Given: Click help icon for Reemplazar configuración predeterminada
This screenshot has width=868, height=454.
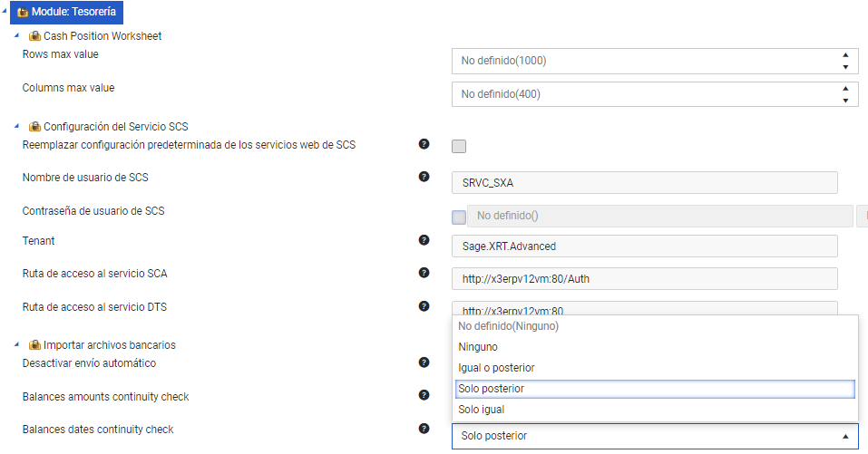Looking at the screenshot, I should click(x=424, y=144).
